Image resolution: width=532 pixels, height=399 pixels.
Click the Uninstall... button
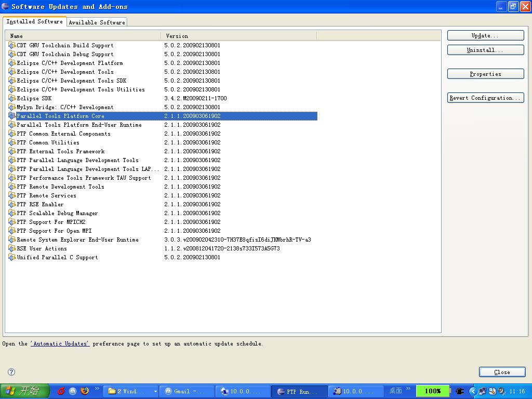click(x=486, y=50)
